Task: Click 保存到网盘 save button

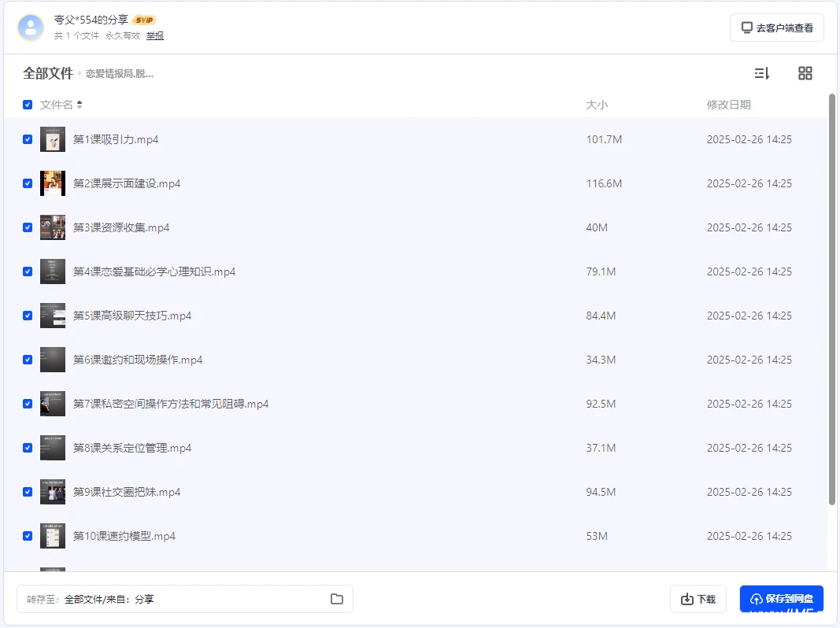Action: pos(781,599)
